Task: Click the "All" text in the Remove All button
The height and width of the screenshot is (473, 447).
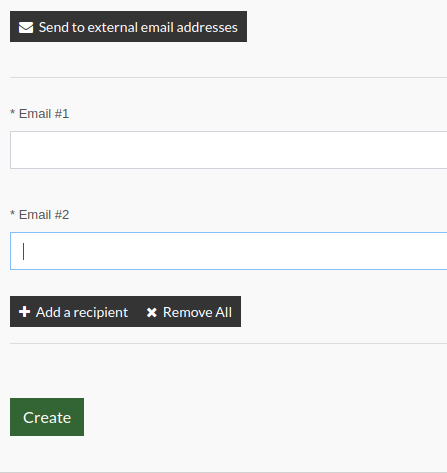Action: [224, 312]
